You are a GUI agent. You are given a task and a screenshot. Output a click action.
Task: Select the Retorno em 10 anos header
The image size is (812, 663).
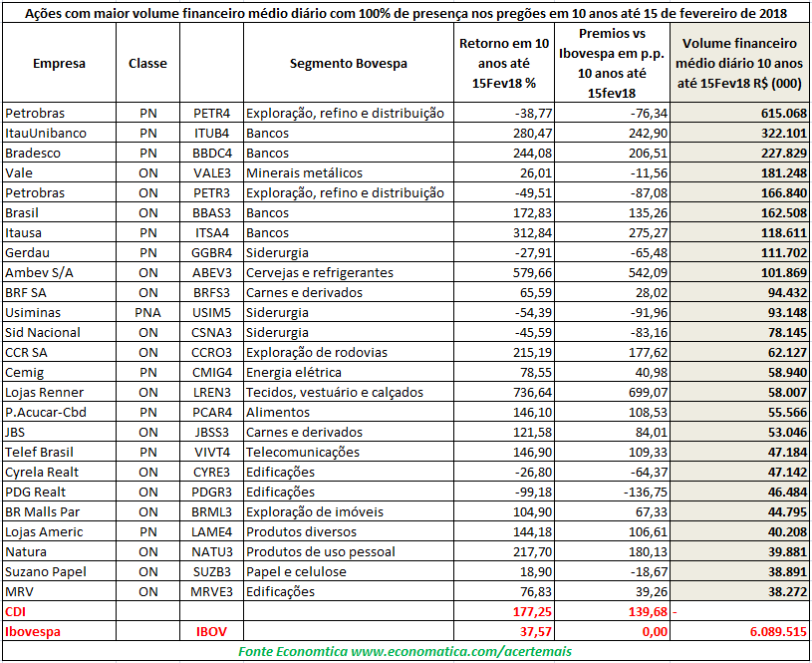(x=504, y=63)
